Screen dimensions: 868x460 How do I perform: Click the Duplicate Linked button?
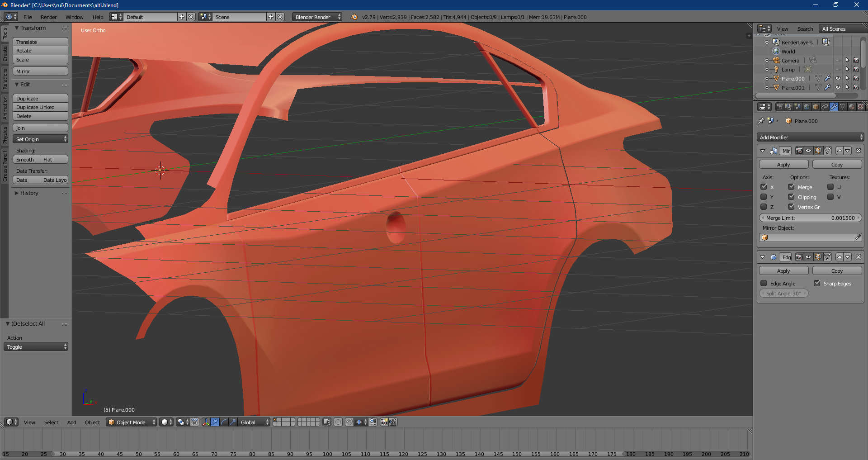point(40,107)
